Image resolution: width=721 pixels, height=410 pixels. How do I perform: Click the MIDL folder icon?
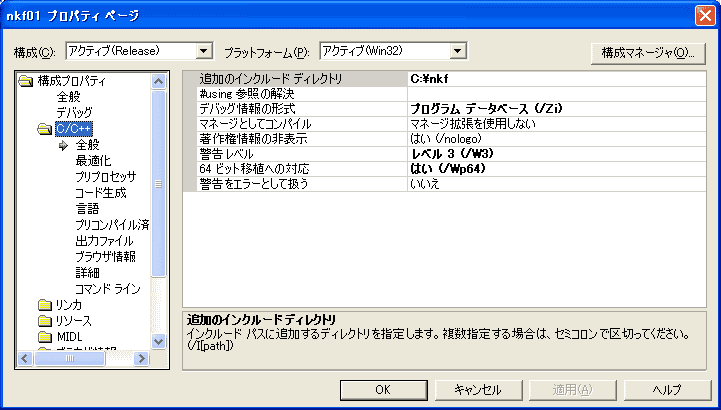[x=45, y=337]
